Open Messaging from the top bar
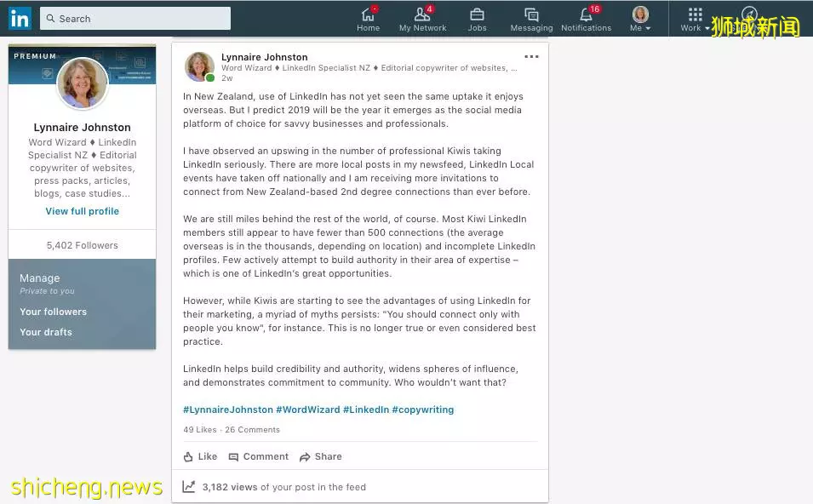Screen dimensions: 813x504 coord(531,20)
